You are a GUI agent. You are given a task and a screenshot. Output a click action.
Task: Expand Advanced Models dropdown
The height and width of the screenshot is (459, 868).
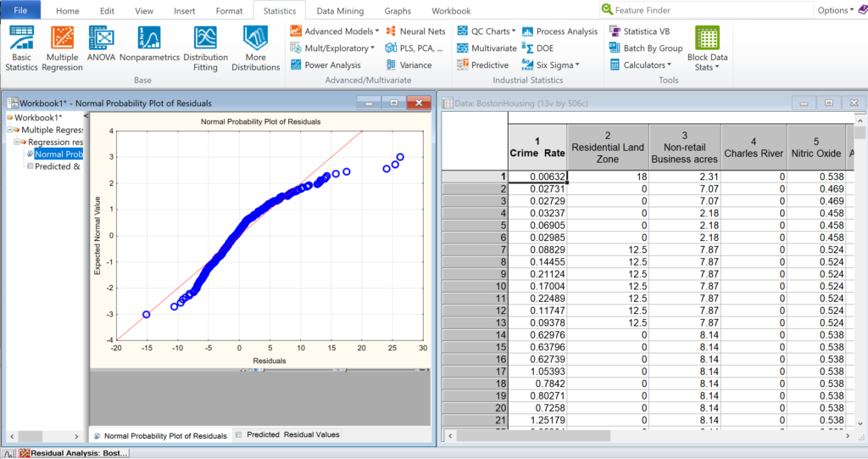click(x=335, y=31)
